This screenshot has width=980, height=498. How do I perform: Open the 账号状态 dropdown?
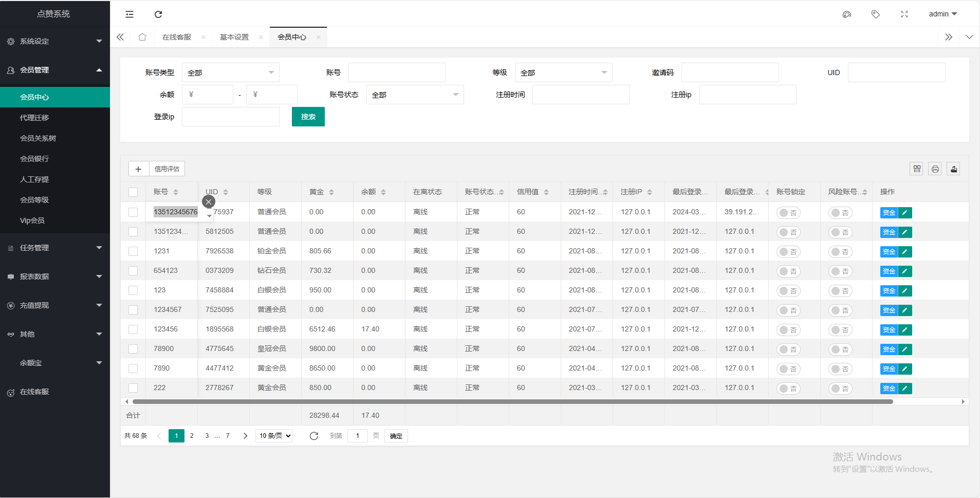pos(415,95)
